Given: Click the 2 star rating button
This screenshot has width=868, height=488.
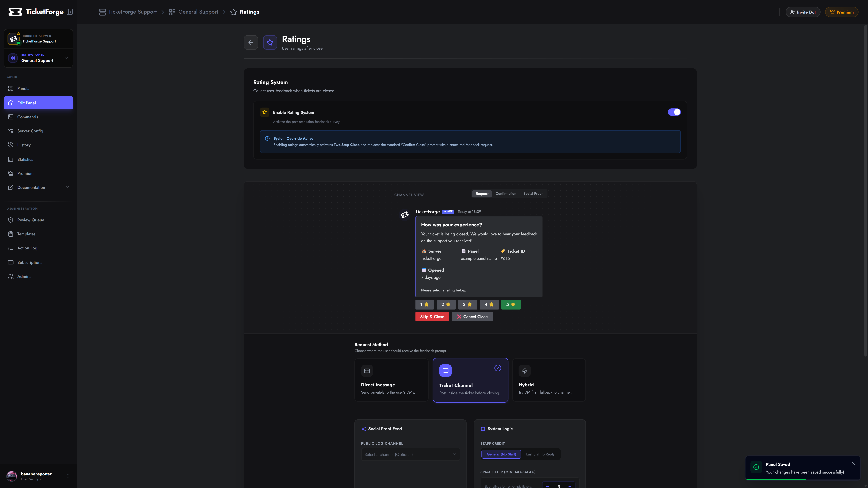Looking at the screenshot, I should (446, 304).
